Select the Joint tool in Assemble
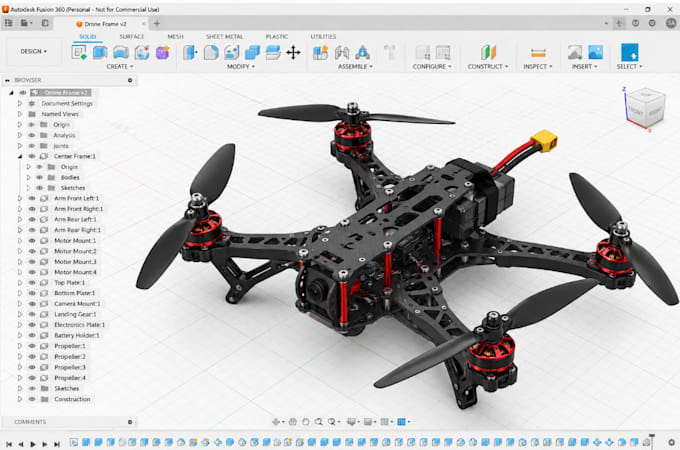 pyautogui.click(x=342, y=52)
